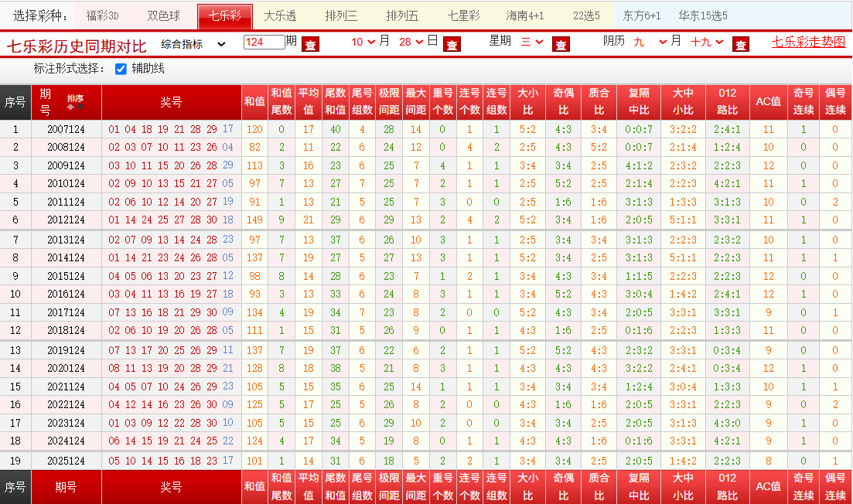Viewport: 853px width, 504px height.
Task: Click the 查 button for 阴历 date search
Action: pos(740,45)
